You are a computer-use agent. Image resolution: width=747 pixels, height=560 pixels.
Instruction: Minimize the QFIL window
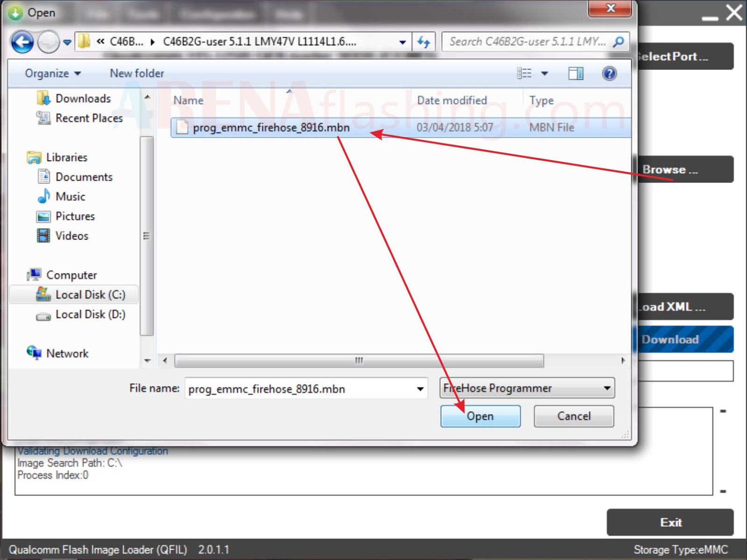point(710,18)
